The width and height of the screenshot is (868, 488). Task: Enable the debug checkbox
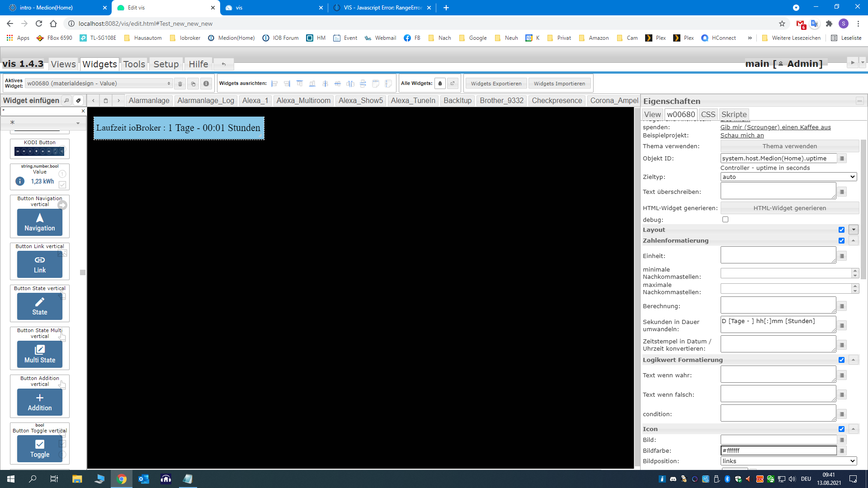[x=725, y=220]
